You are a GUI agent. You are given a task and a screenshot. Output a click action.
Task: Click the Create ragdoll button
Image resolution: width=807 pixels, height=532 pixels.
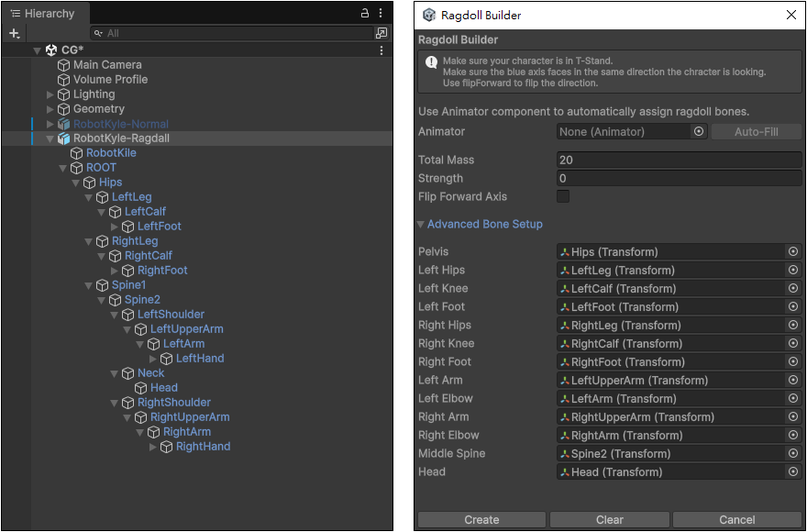(481, 520)
